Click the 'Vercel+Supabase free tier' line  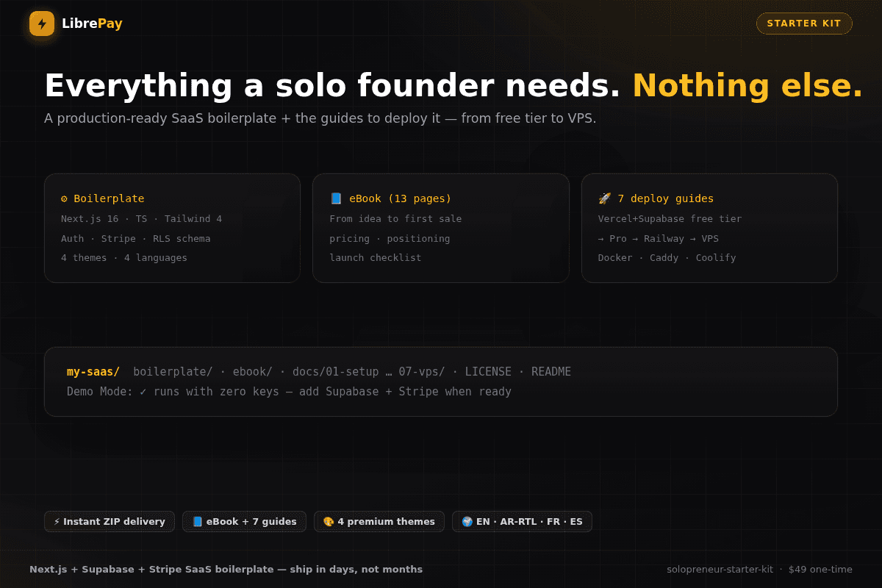click(x=670, y=219)
